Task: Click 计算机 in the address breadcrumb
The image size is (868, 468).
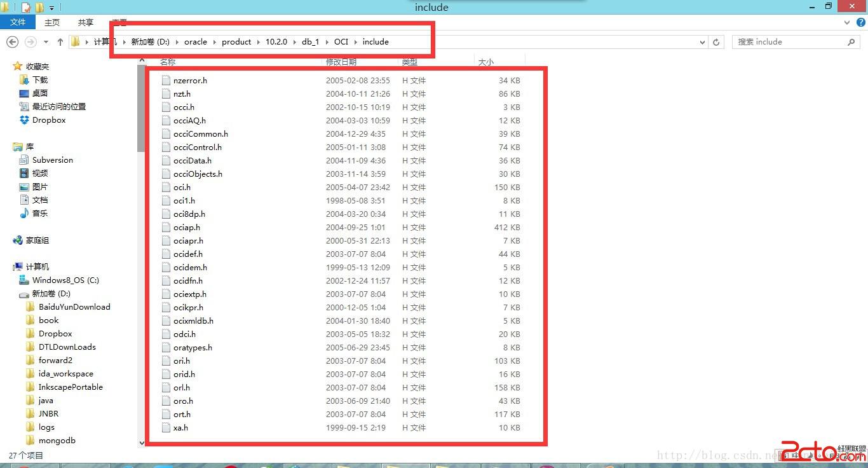Action: [x=105, y=42]
